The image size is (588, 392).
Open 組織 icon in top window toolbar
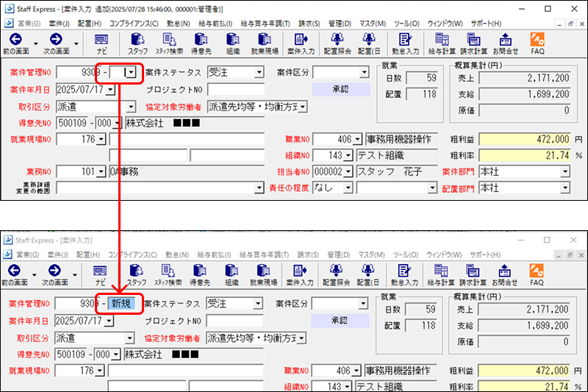pyautogui.click(x=232, y=43)
